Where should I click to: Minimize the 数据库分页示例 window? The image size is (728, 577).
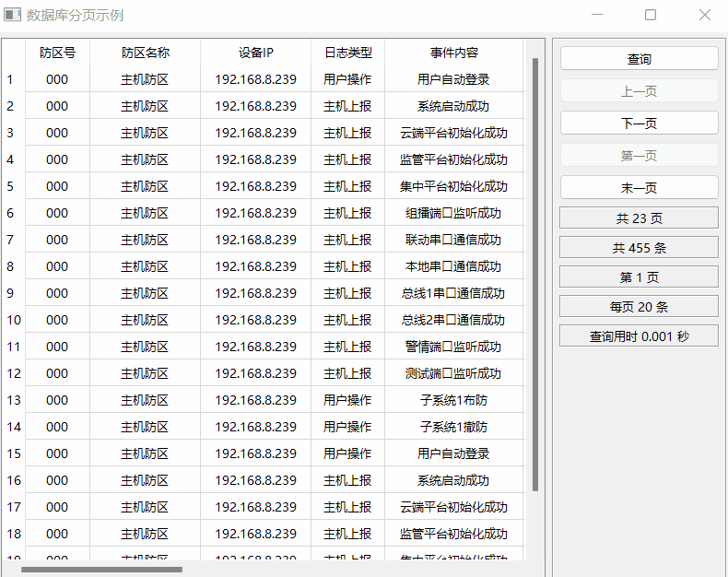click(x=597, y=15)
